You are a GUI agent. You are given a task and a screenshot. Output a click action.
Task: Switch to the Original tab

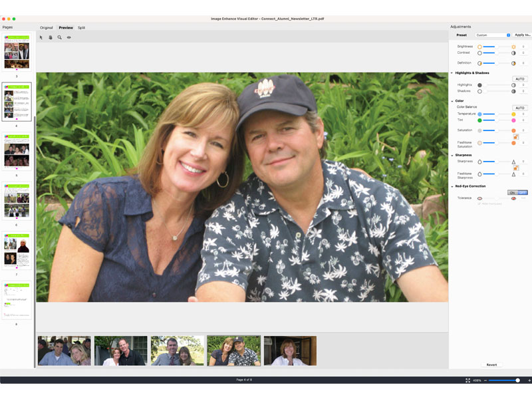click(47, 28)
